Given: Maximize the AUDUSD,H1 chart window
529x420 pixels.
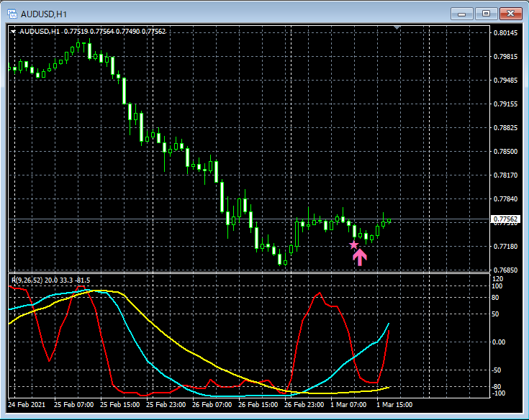Looking at the screenshot, I should tap(486, 14).
